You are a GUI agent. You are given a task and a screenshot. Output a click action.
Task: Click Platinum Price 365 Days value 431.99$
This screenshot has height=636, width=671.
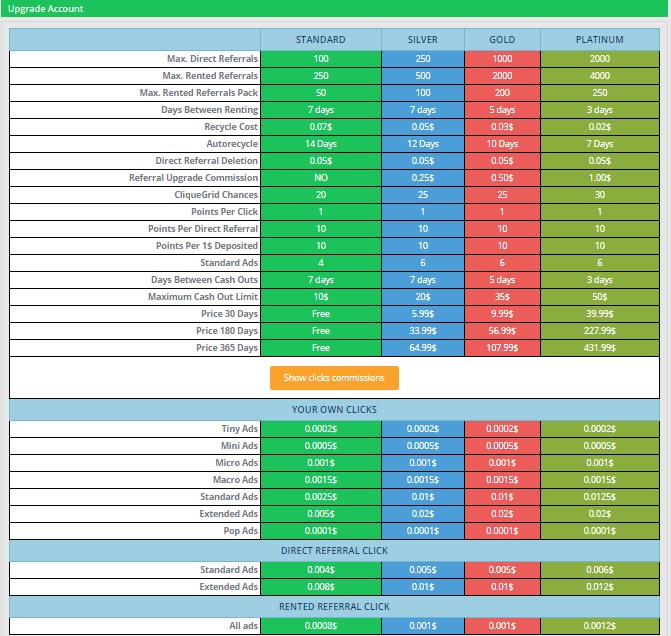tap(600, 348)
